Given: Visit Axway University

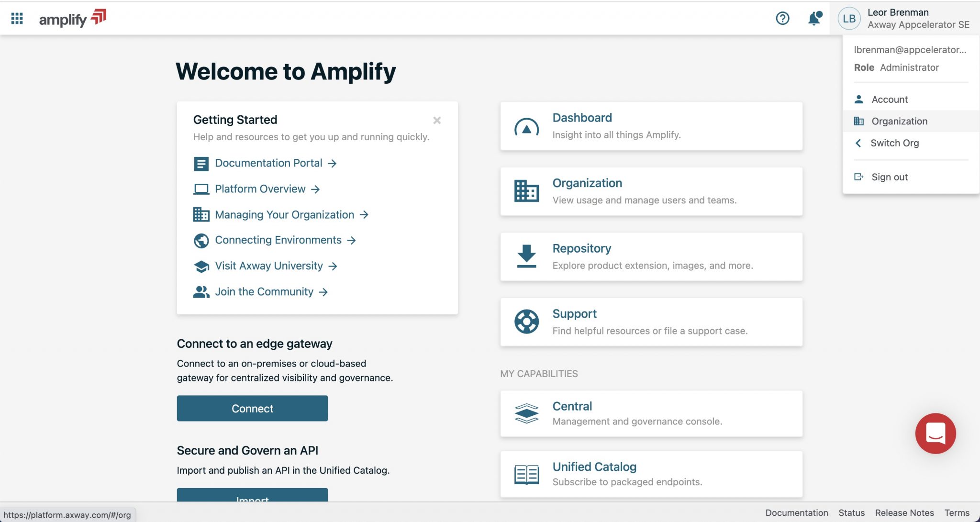Looking at the screenshot, I should click(269, 266).
